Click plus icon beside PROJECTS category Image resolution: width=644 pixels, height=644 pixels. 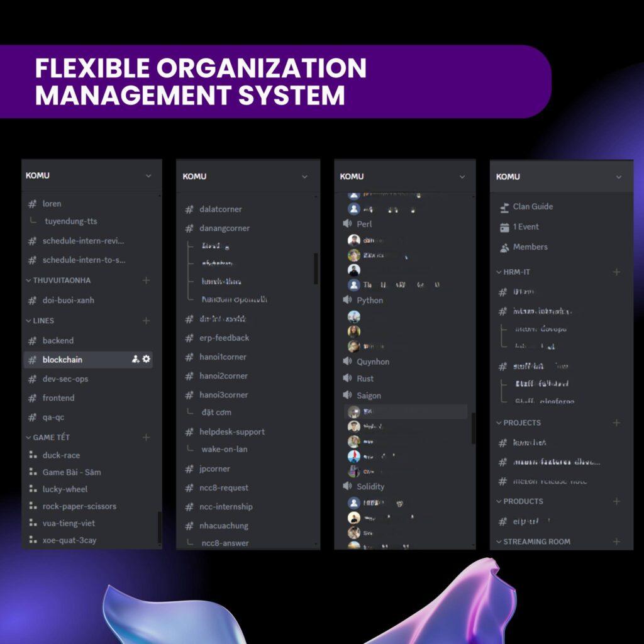pyautogui.click(x=616, y=423)
